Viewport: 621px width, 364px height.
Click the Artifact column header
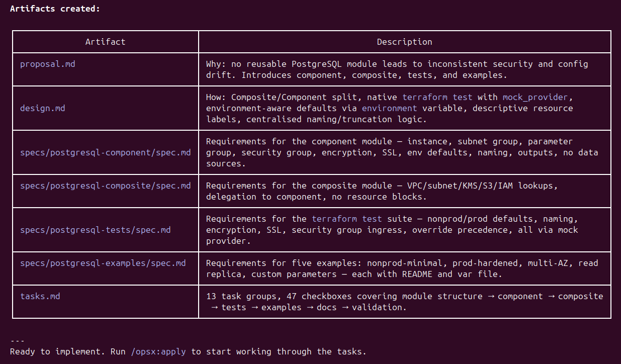(105, 42)
